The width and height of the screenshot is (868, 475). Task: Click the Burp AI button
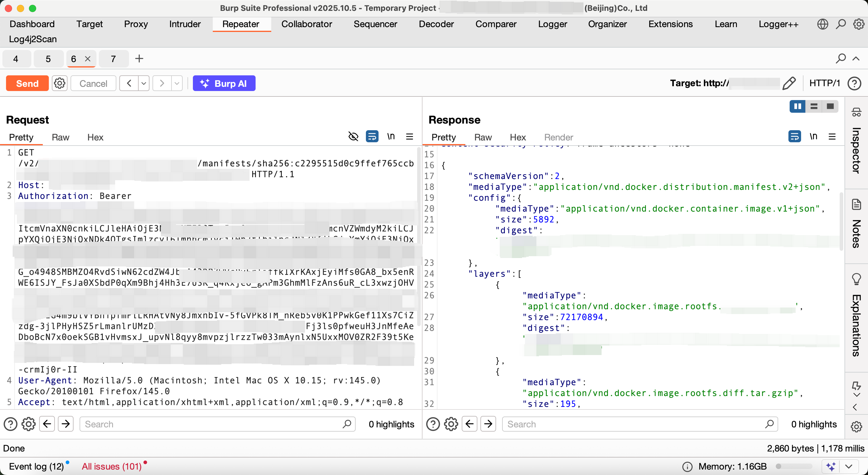(224, 83)
